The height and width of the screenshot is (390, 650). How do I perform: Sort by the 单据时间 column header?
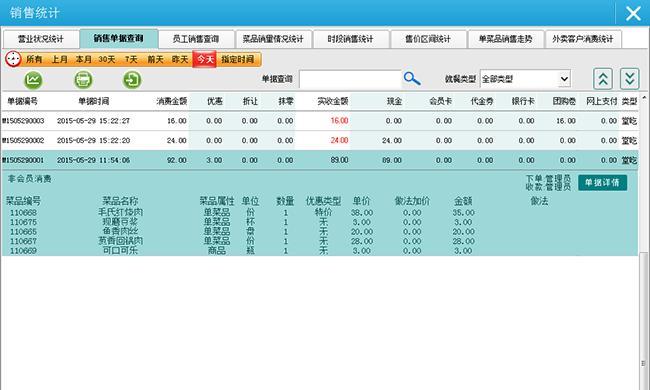pyautogui.click(x=94, y=101)
